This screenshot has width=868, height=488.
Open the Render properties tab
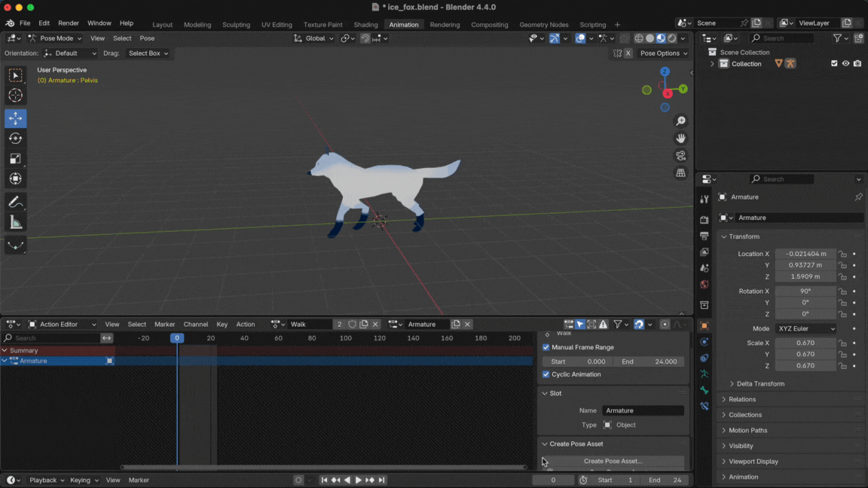pos(704,220)
